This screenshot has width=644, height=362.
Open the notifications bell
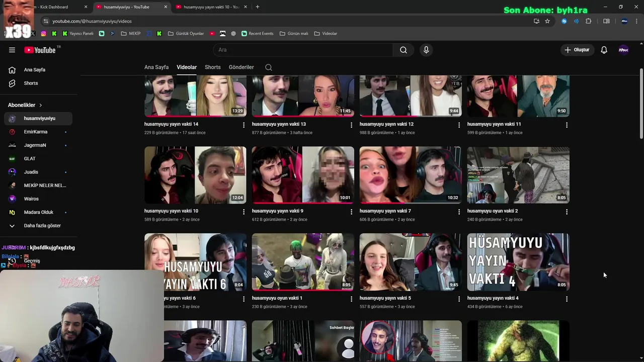pos(604,50)
